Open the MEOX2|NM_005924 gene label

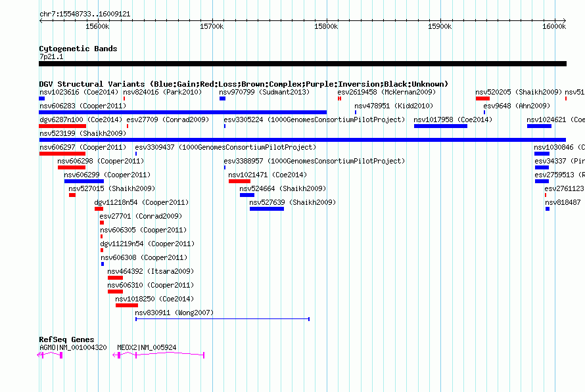tap(147, 347)
